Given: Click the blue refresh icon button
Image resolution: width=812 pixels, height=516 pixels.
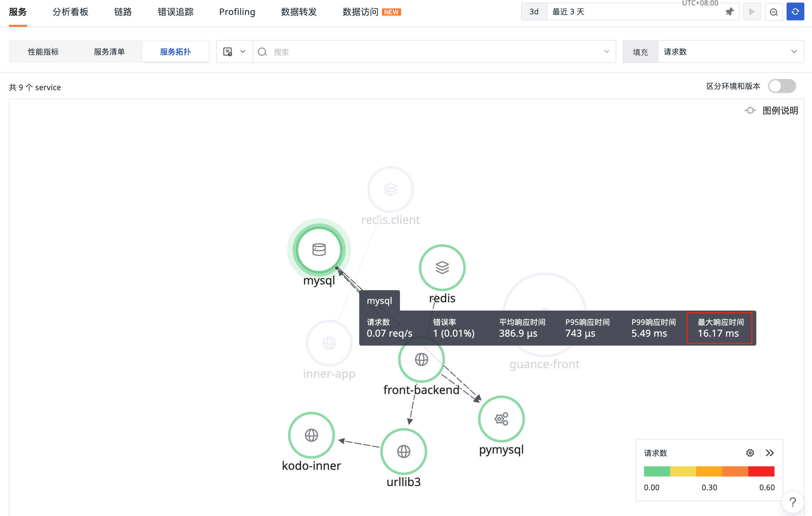Looking at the screenshot, I should [795, 12].
